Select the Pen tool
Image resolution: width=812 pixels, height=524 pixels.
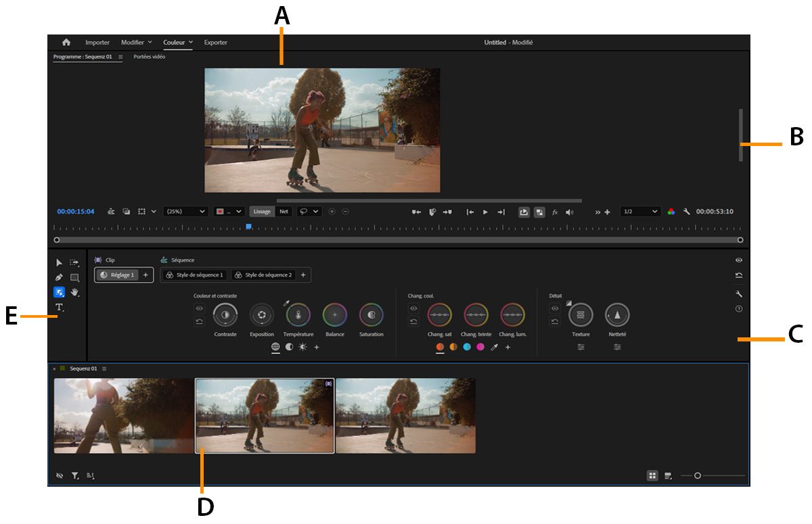pos(60,277)
